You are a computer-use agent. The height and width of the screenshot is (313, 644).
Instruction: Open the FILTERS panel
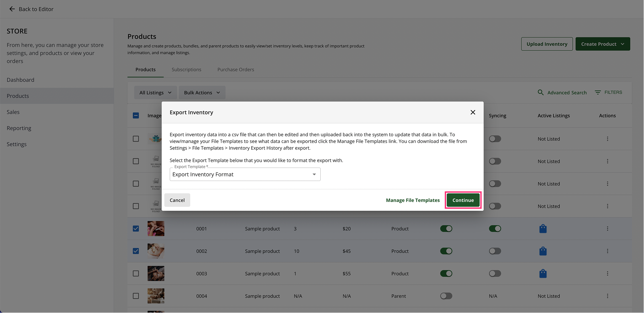pyautogui.click(x=608, y=92)
